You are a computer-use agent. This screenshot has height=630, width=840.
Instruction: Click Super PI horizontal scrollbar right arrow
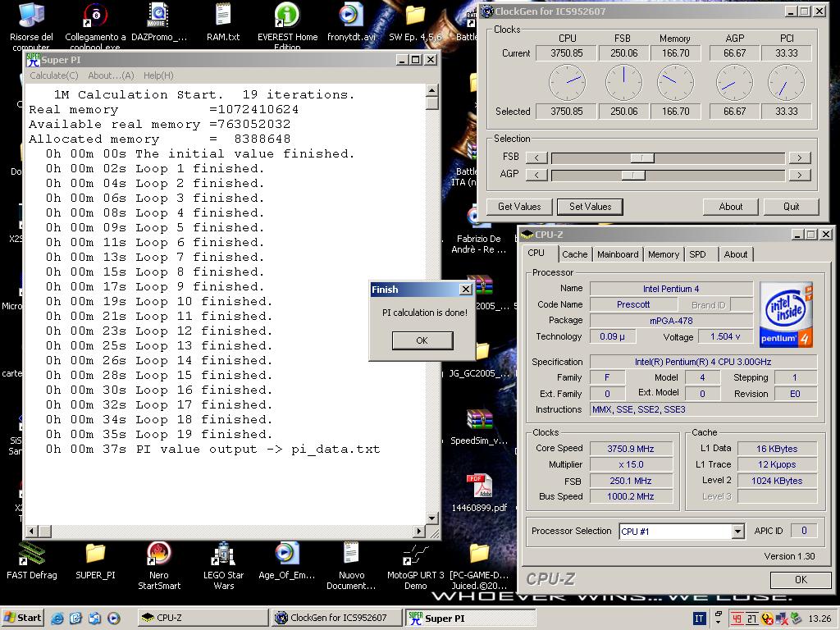coord(419,531)
